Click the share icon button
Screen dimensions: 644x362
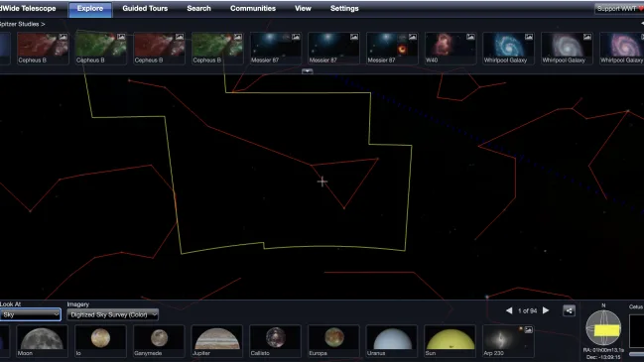[x=569, y=310]
